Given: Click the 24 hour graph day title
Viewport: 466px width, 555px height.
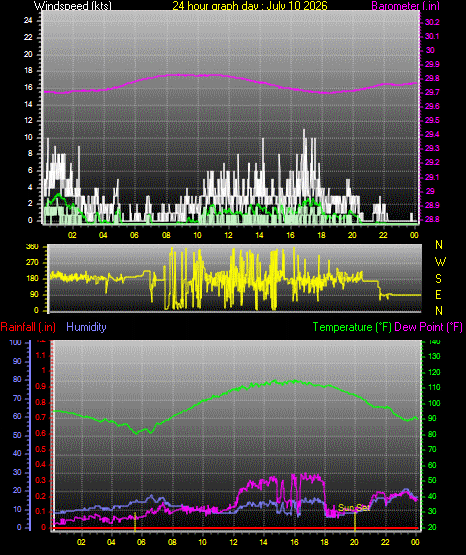Looking at the screenshot, I should coord(250,5).
